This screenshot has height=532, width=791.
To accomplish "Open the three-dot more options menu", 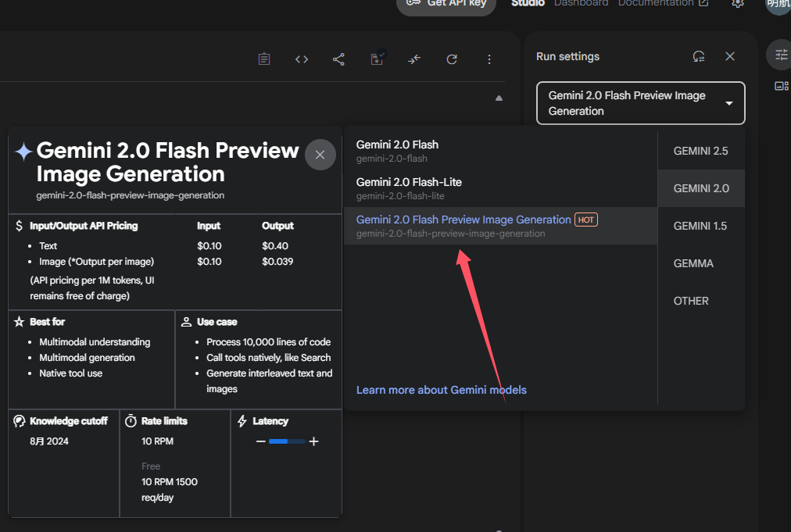I will click(489, 59).
